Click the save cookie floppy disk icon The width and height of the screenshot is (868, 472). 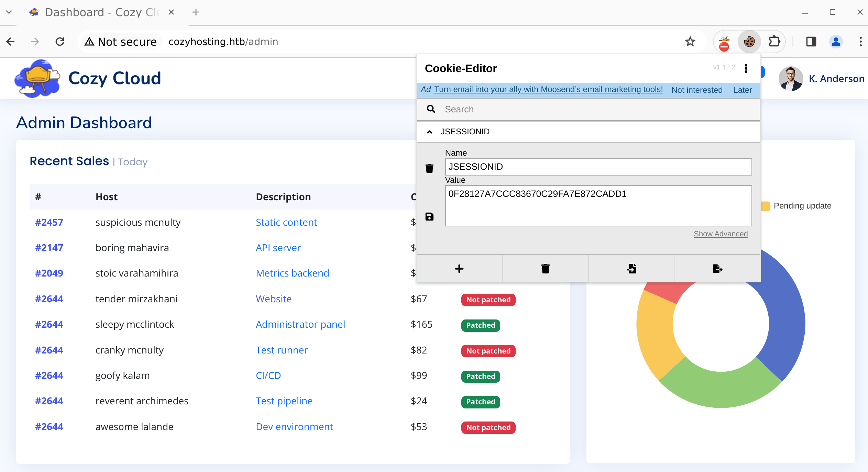[429, 216]
